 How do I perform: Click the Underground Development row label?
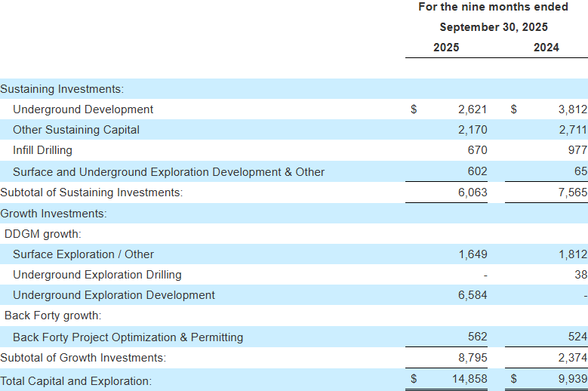pos(83,109)
